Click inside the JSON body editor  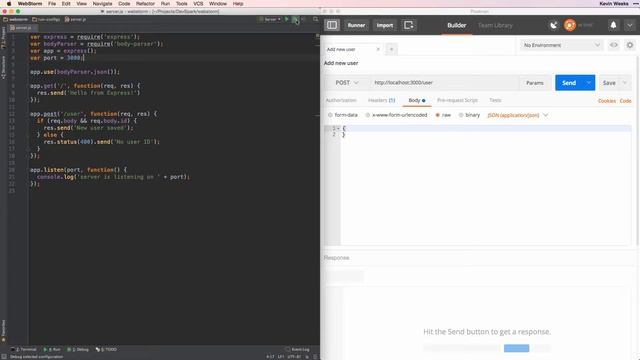tap(486, 186)
